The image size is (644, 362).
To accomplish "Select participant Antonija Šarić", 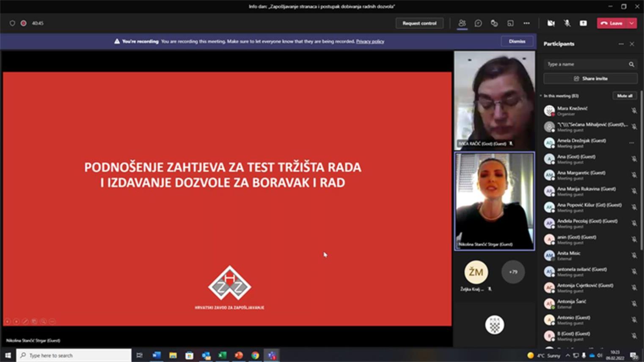I will [590, 304].
